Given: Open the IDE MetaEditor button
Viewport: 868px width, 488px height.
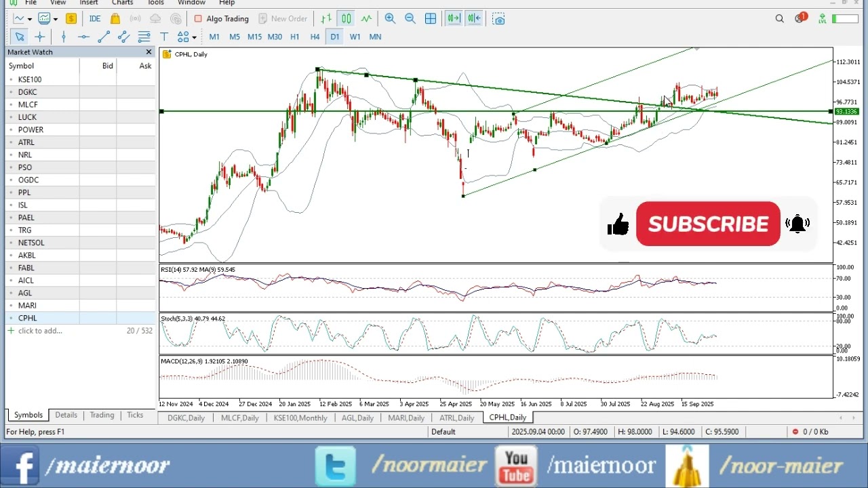Looking at the screenshot, I should click(95, 19).
